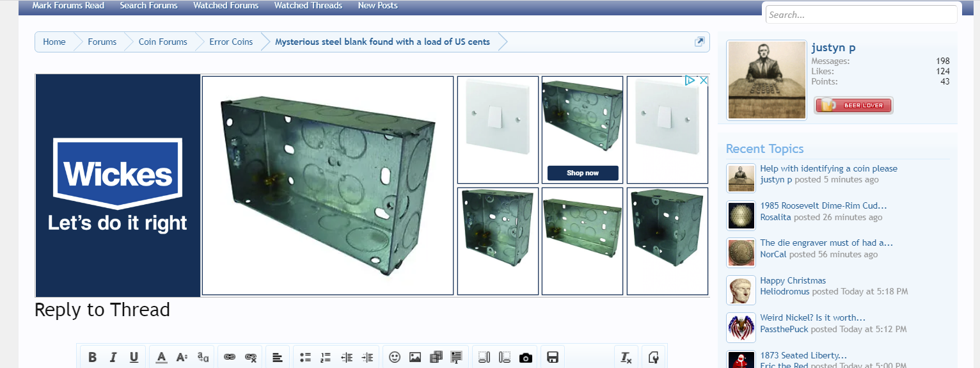Open the text color picker

pos(162,357)
